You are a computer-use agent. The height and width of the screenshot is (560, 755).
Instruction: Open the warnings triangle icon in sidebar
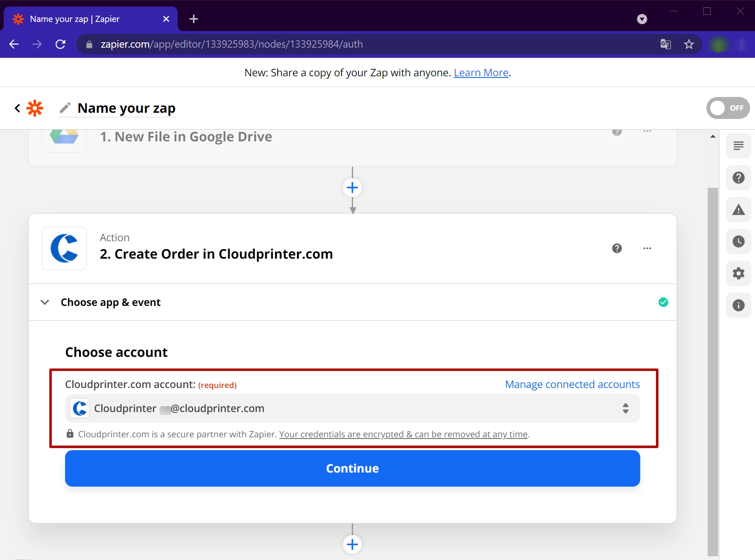[x=738, y=210]
